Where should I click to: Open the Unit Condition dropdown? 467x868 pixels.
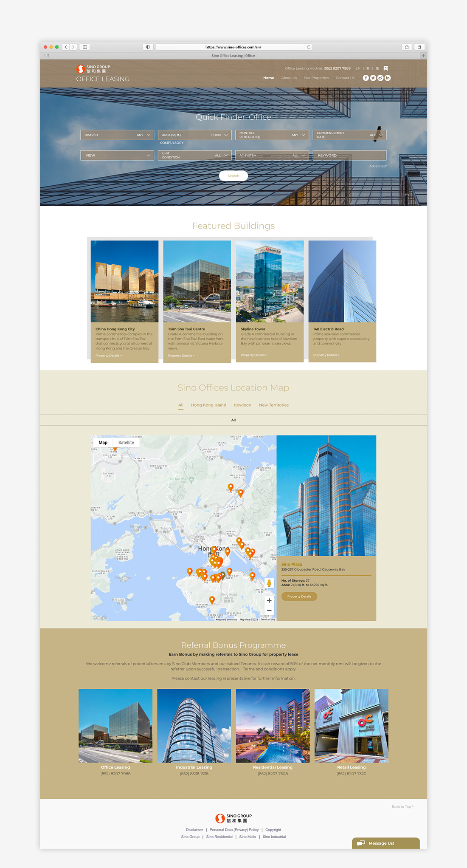pos(195,156)
